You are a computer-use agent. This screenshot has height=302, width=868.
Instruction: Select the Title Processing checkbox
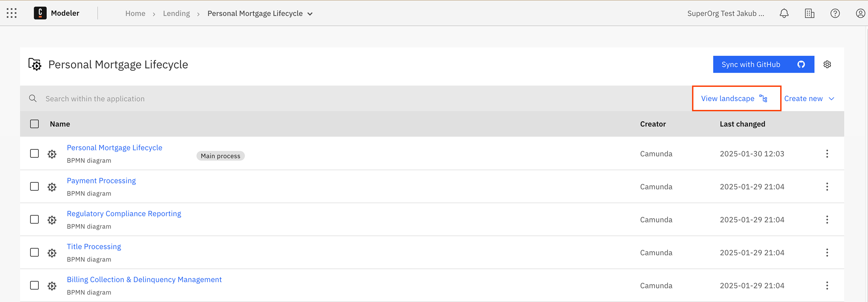34,252
